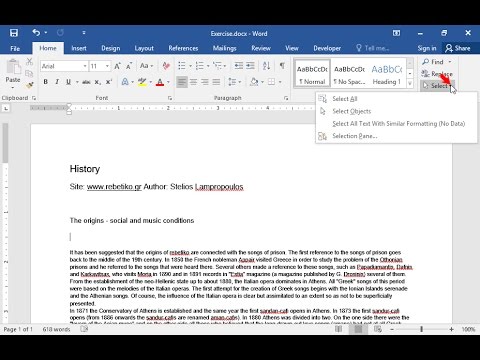Switch to the Layout tab
This screenshot has height=360, width=480.
coord(144,48)
